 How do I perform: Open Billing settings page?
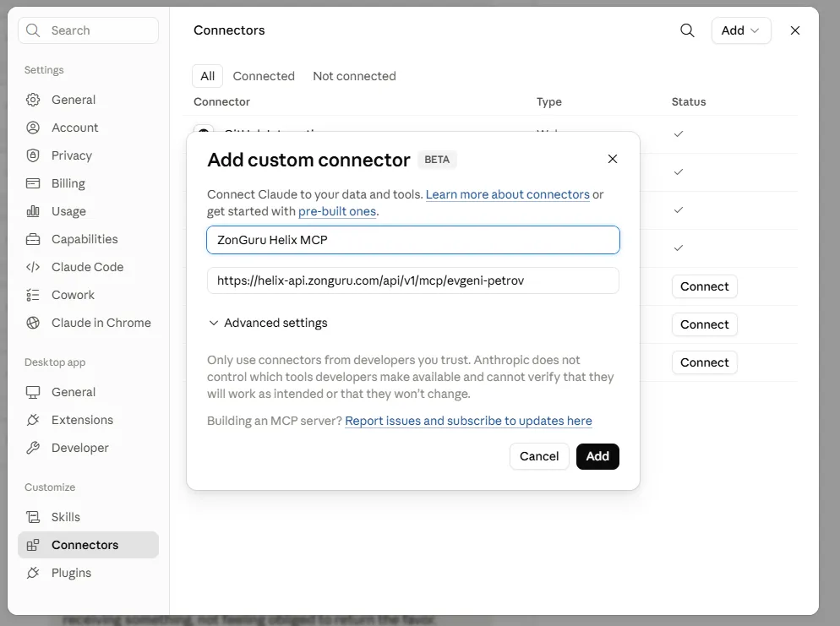[x=89, y=183]
